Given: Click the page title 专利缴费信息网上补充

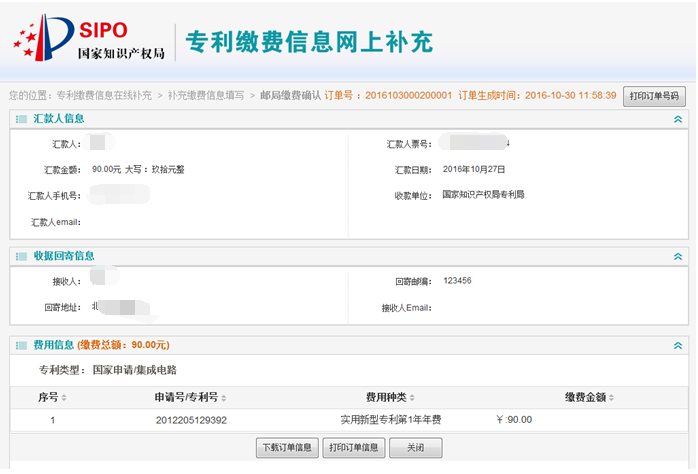Looking at the screenshot, I should [x=309, y=42].
